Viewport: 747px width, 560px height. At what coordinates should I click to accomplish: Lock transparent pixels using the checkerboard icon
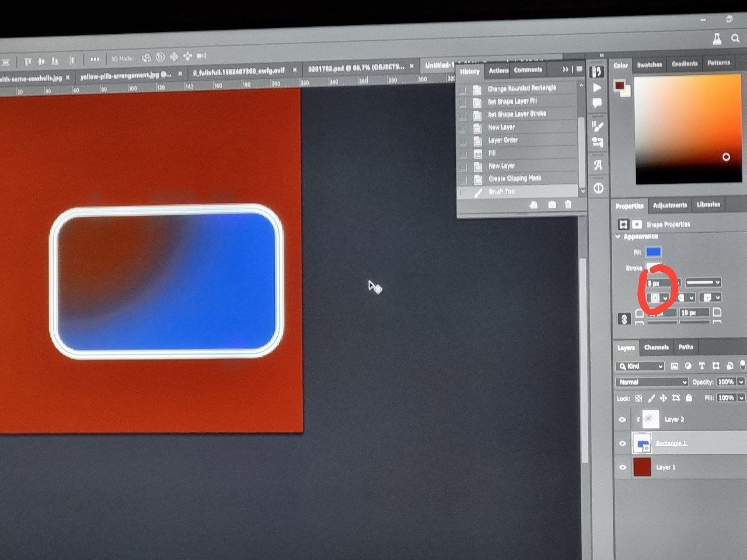[638, 398]
